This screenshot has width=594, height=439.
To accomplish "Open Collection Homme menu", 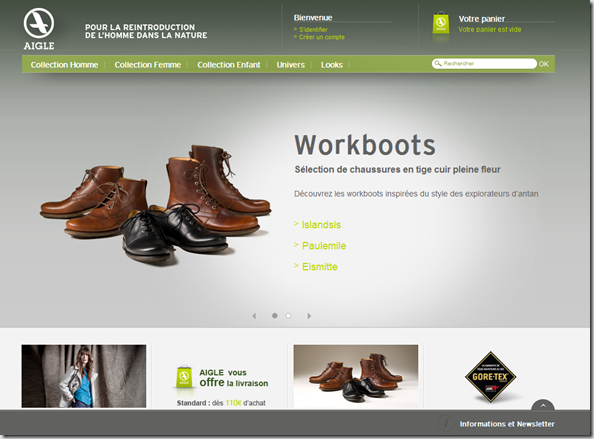I will pyautogui.click(x=64, y=65).
